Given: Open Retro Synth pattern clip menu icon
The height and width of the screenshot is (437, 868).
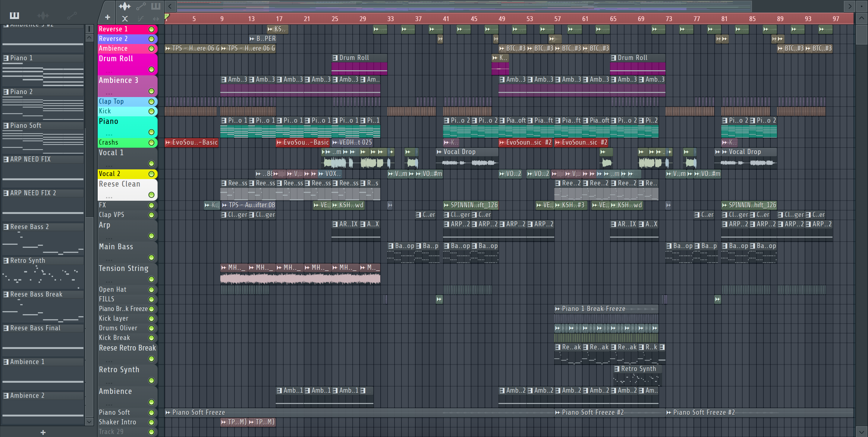Looking at the screenshot, I should [x=617, y=369].
